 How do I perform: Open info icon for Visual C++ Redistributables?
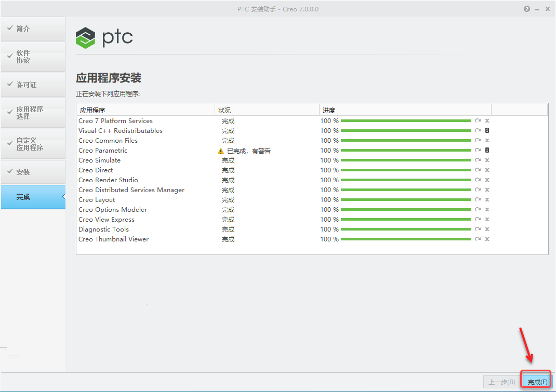[x=487, y=130]
